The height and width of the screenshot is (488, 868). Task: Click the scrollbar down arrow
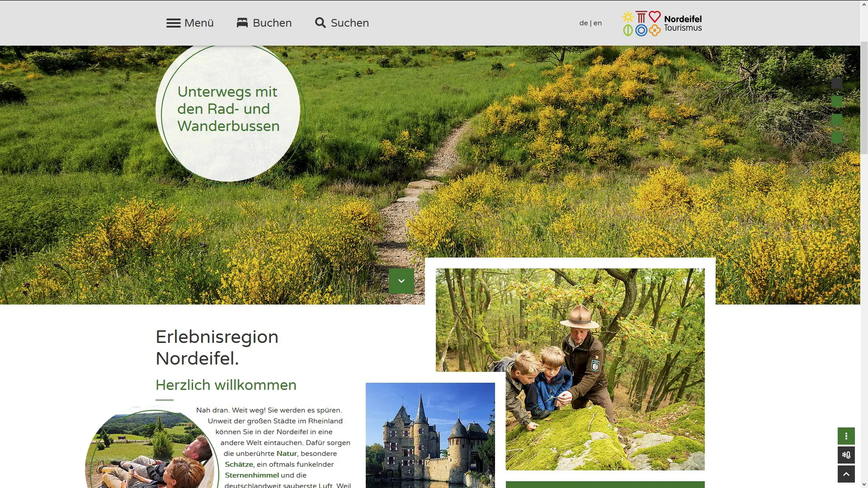click(864, 484)
